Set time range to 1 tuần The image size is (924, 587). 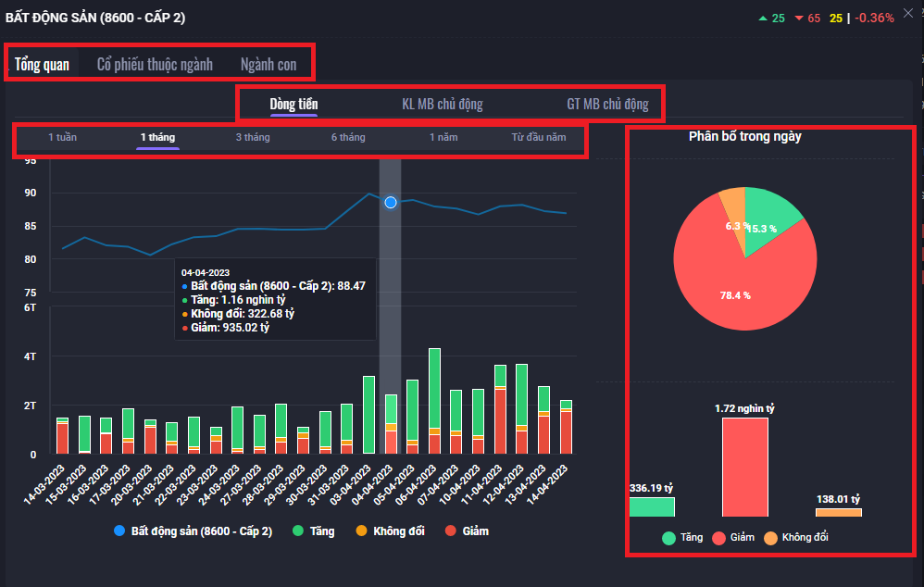coord(62,137)
